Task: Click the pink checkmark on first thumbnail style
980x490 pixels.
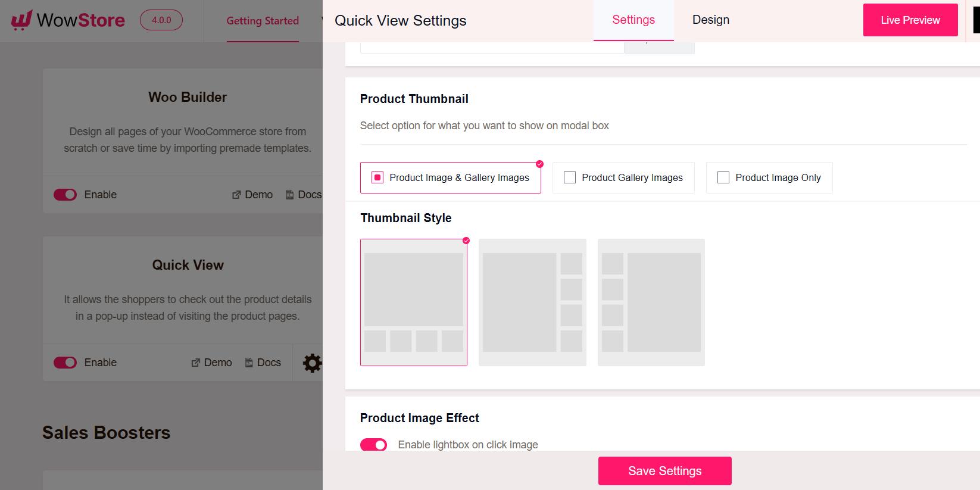Action: click(466, 241)
